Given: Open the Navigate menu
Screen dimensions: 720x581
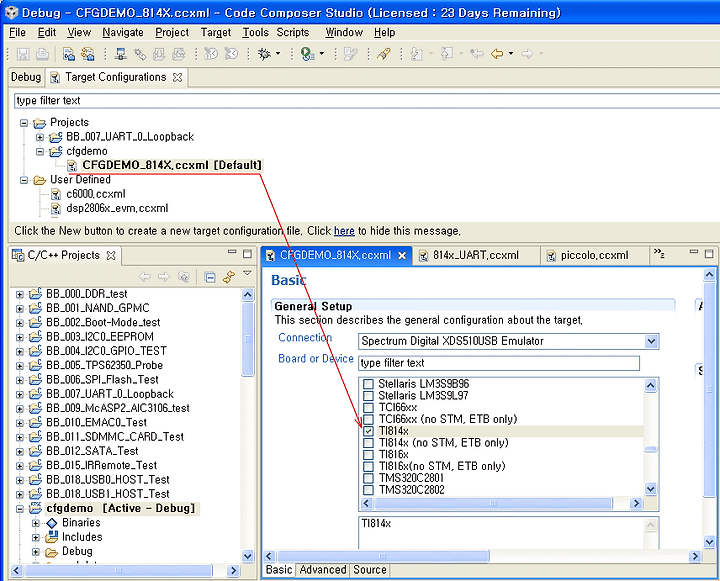Looking at the screenshot, I should point(123,33).
